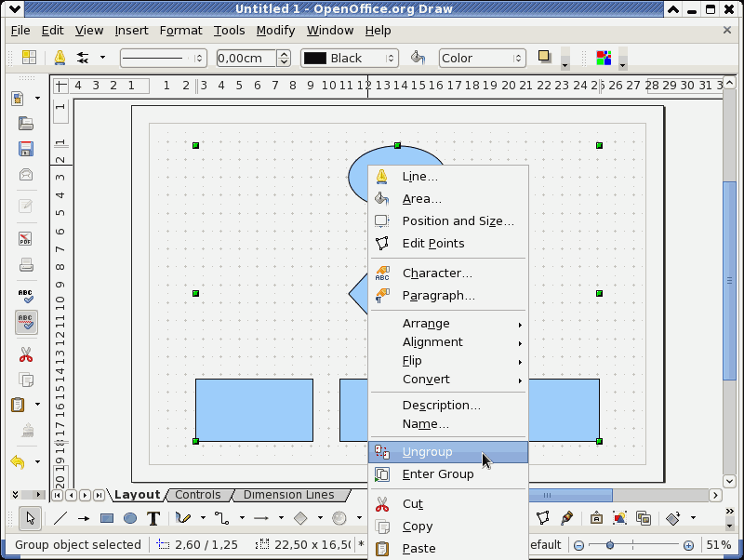Select the Line drawing tool
This screenshot has width=744, height=560.
60,518
